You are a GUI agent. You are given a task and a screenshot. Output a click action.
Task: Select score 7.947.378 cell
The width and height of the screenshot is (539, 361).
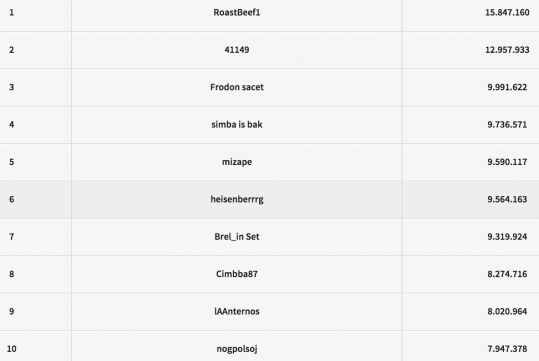(x=507, y=349)
